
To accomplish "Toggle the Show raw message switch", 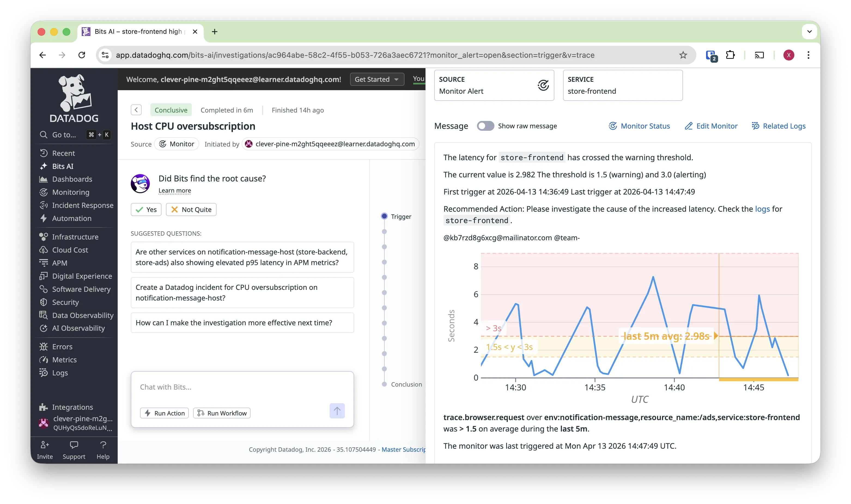I will [x=485, y=126].
